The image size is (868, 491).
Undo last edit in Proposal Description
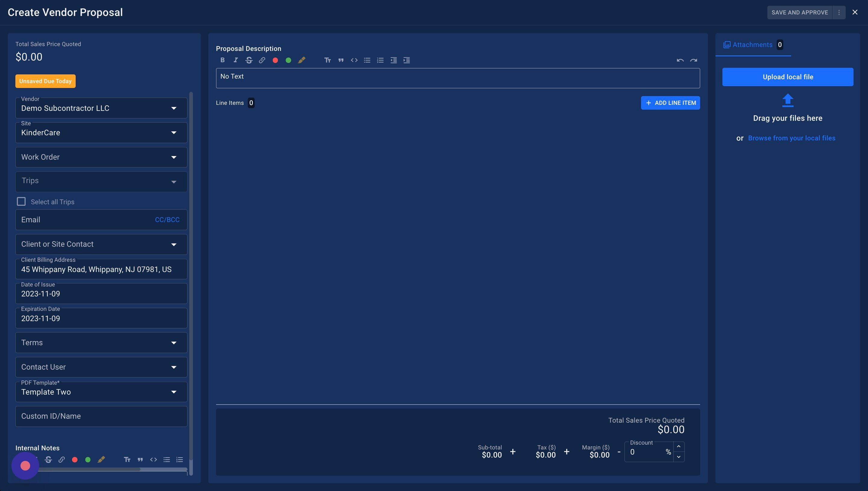680,60
